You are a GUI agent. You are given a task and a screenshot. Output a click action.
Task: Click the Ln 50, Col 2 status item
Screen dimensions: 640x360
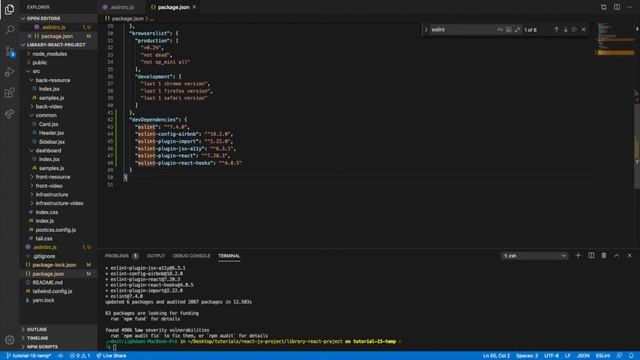click(x=496, y=356)
